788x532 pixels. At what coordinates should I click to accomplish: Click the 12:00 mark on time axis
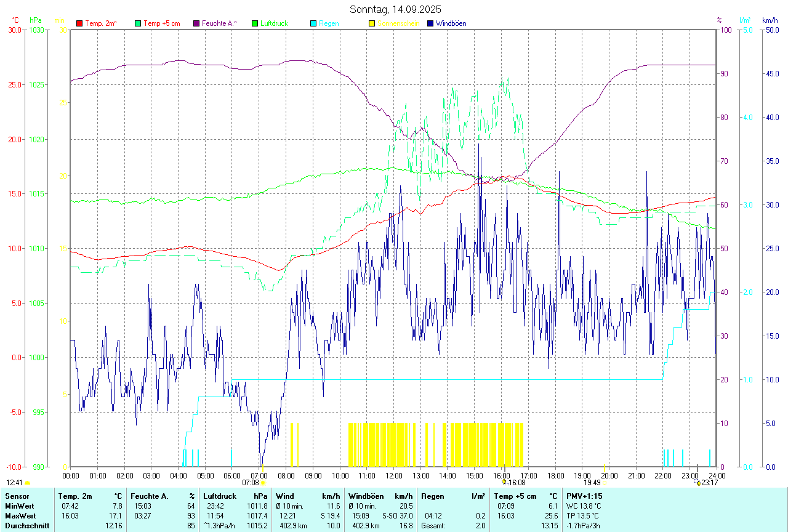click(x=393, y=475)
